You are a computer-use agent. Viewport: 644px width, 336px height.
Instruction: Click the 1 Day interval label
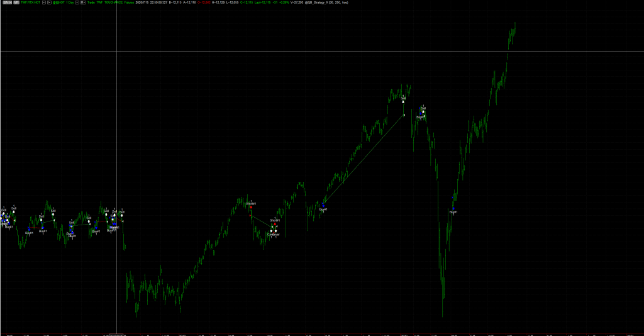tap(69, 3)
